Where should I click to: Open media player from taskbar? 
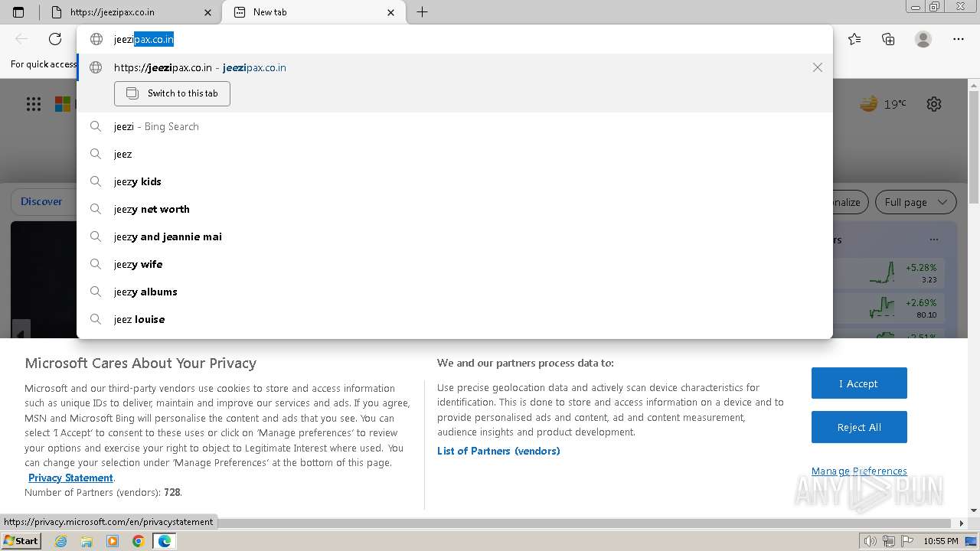(x=113, y=541)
